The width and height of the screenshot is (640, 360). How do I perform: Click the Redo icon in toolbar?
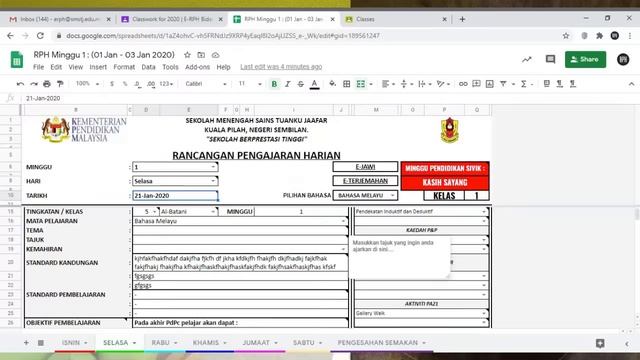pos(34,84)
